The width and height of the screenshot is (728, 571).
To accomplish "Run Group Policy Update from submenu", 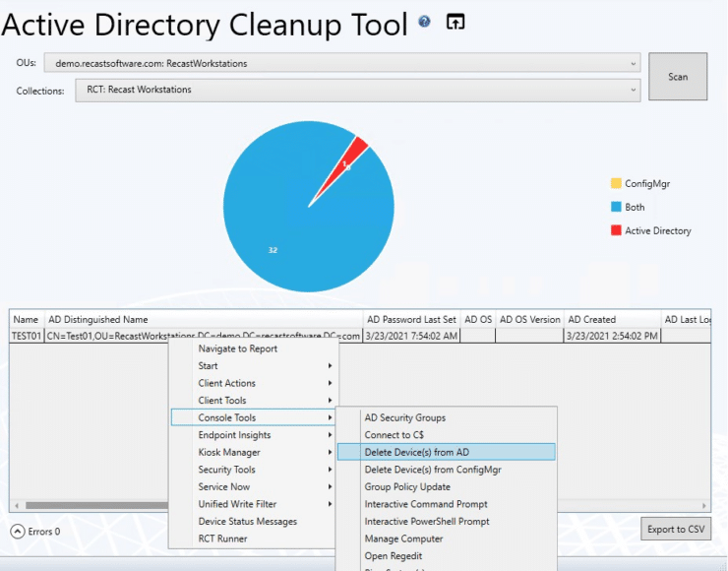I will [x=447, y=486].
